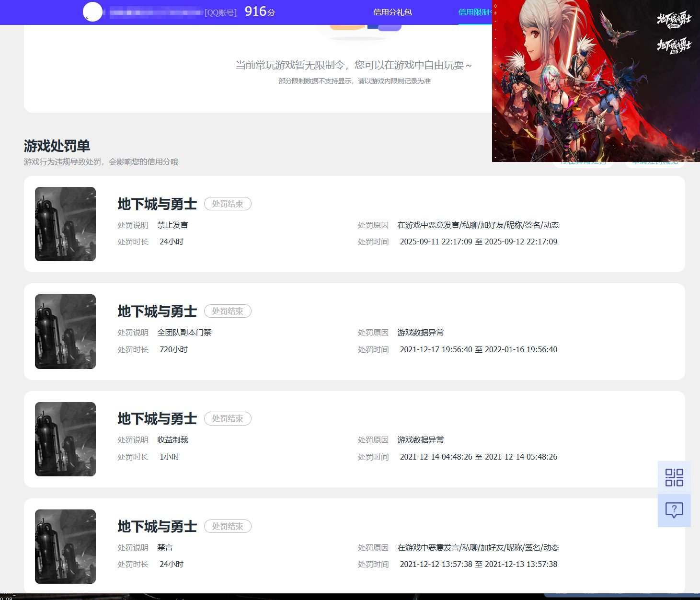Click the 2021-12-14 04:48:26 penalty time range
The image size is (700, 600).
coord(479,457)
